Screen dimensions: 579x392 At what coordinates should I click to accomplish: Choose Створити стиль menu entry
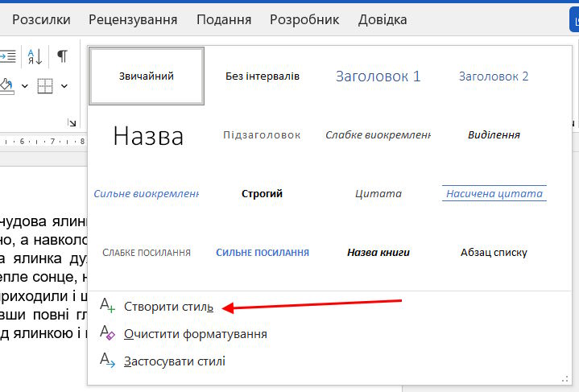pos(168,307)
